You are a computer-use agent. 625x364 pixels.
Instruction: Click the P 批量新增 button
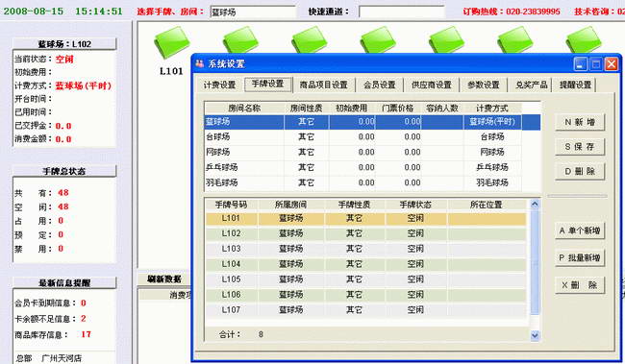click(580, 257)
